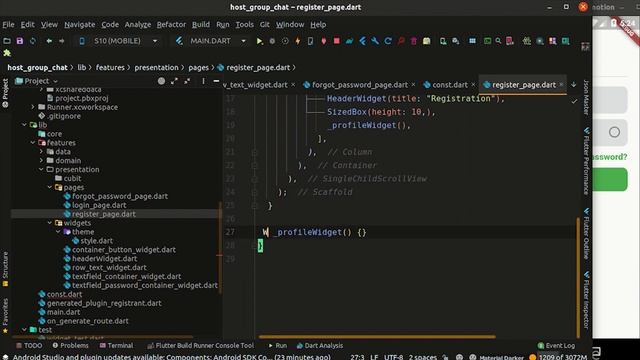Open the Event Log
The height and width of the screenshot is (360, 640).
(x=556, y=345)
